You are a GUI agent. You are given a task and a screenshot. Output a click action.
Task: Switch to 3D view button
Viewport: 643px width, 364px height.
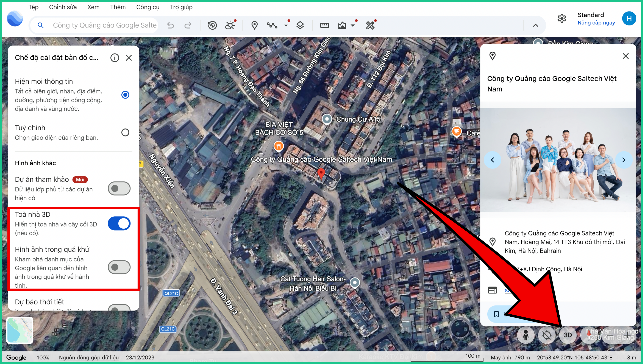point(568,335)
